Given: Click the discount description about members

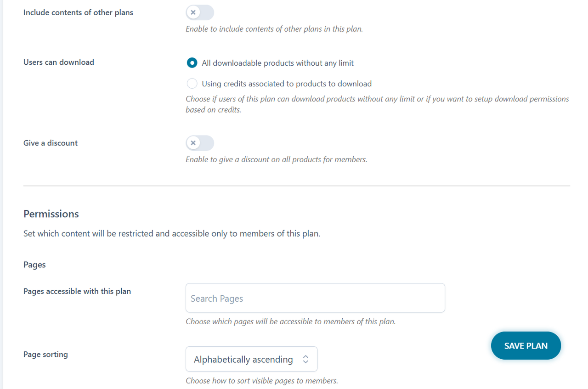Looking at the screenshot, I should [x=276, y=160].
